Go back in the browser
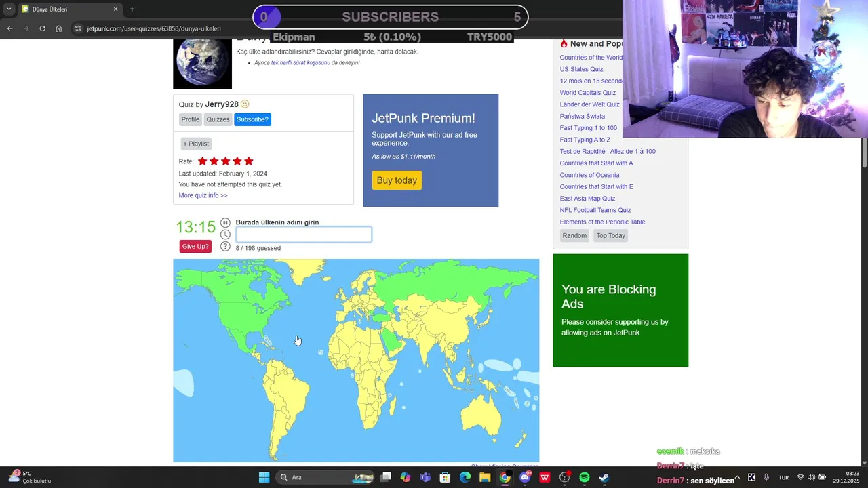The image size is (868, 488). pyautogui.click(x=9, y=28)
